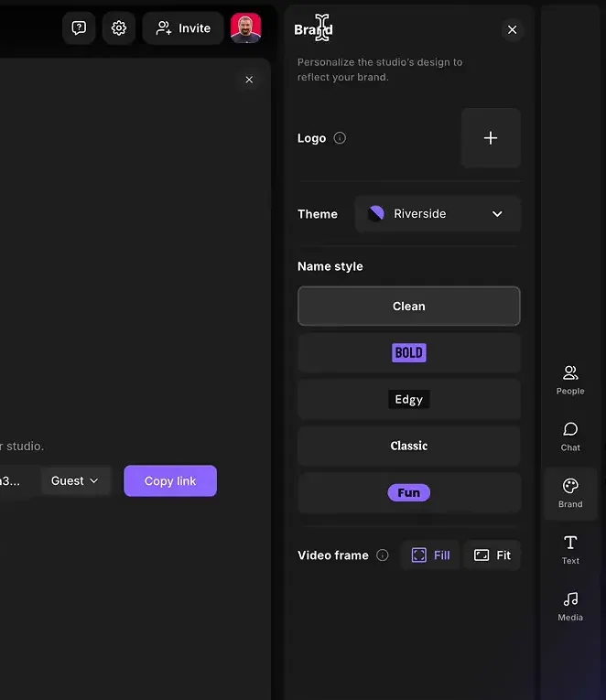Set video frame to Fill
Viewport: 606px width, 700px height.
pos(430,555)
